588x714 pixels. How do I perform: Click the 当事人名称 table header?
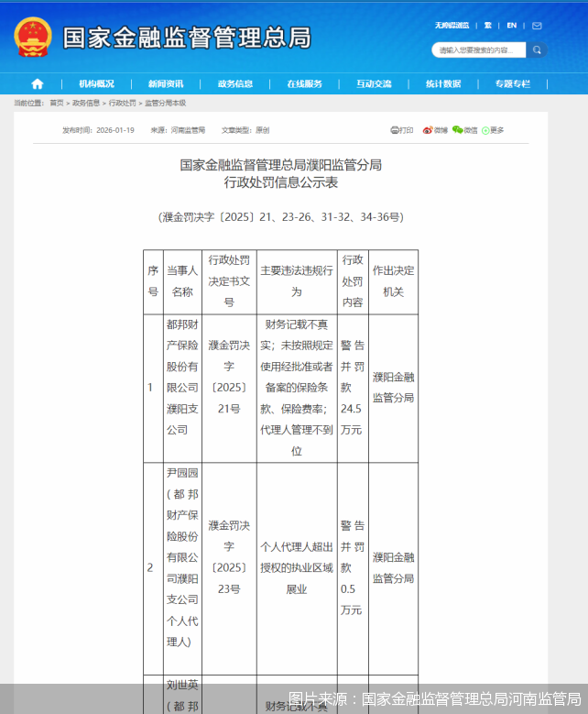pos(182,281)
